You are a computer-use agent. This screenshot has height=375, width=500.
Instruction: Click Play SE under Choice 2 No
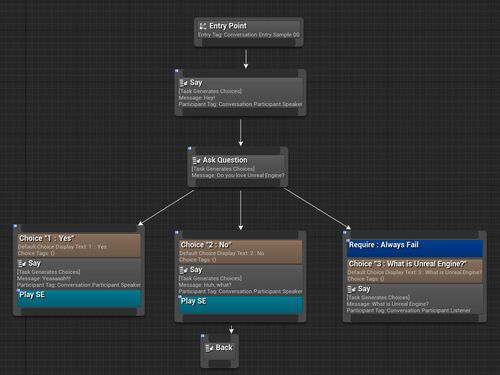coord(240,305)
